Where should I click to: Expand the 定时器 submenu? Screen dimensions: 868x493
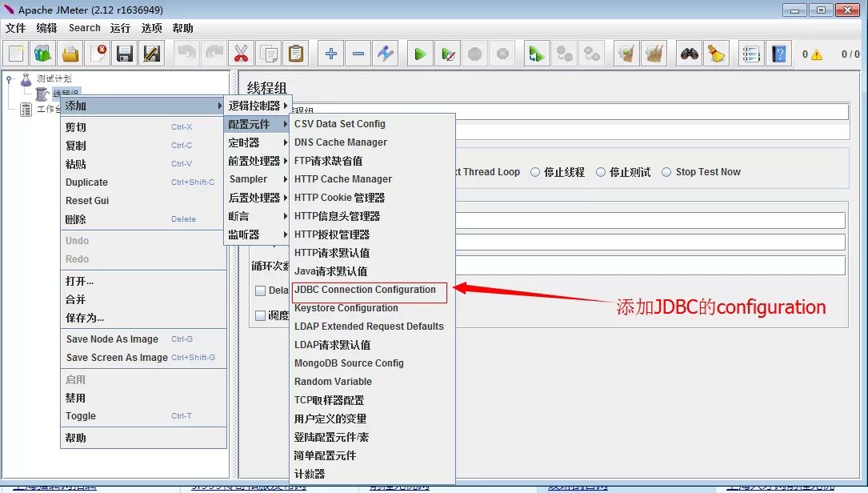coord(256,142)
